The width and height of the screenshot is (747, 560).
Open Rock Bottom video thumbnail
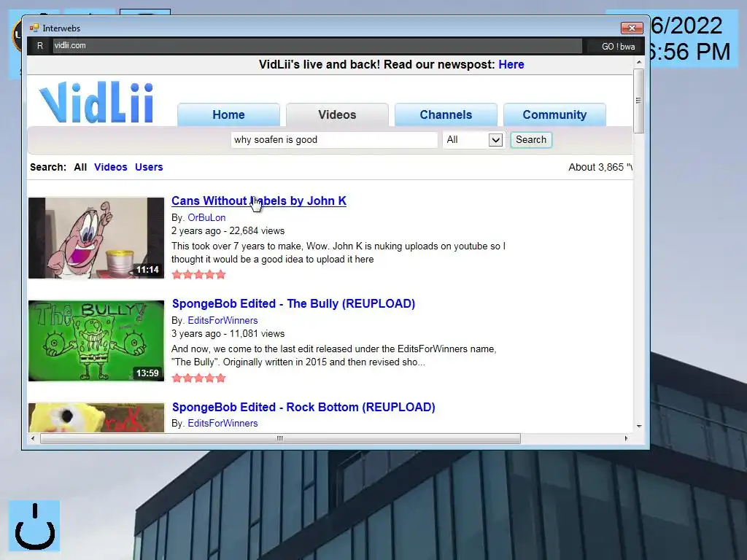[96, 418]
